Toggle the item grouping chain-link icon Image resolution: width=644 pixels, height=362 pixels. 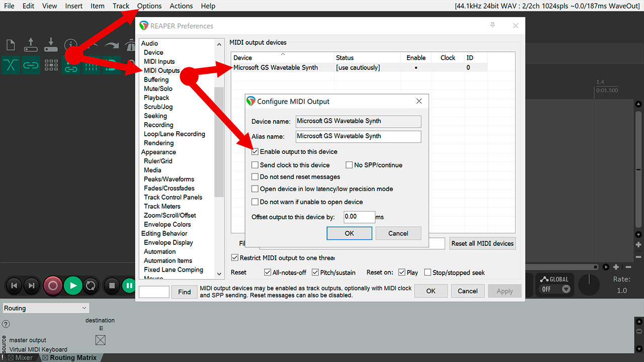[31, 65]
